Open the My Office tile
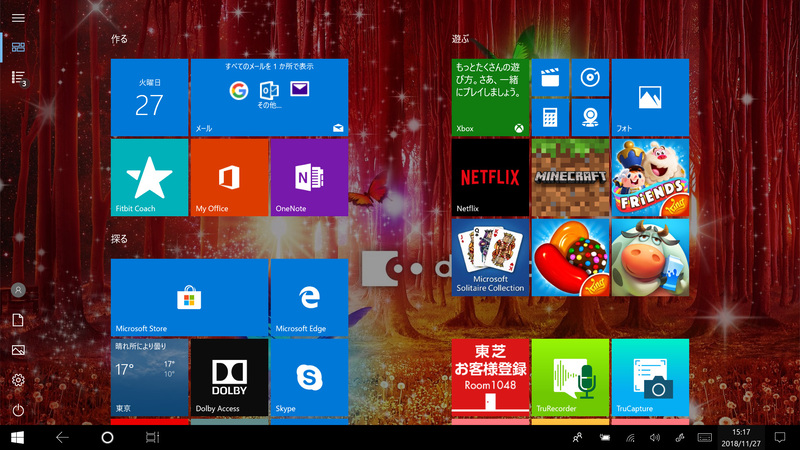800x450 pixels. coord(230,178)
